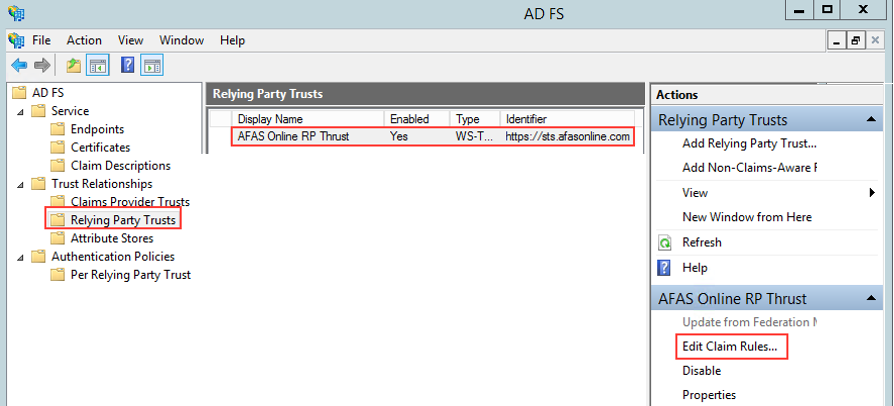
Task: Open the Window menu
Action: point(181,40)
